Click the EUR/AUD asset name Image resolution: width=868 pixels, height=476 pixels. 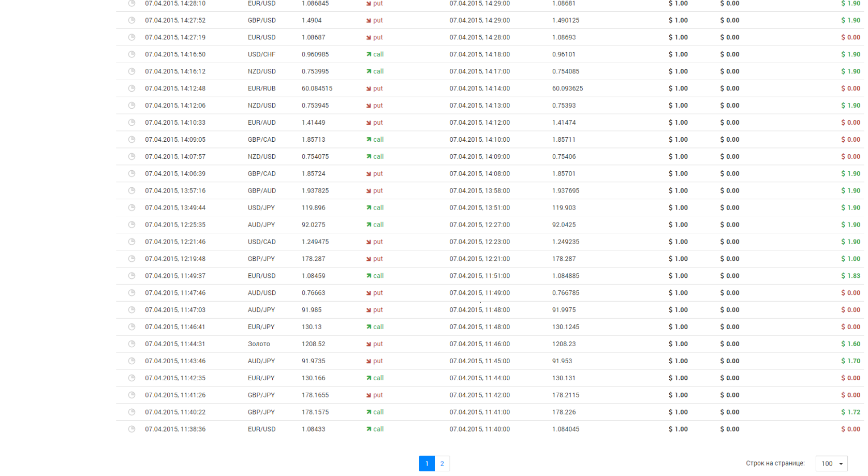[261, 123]
